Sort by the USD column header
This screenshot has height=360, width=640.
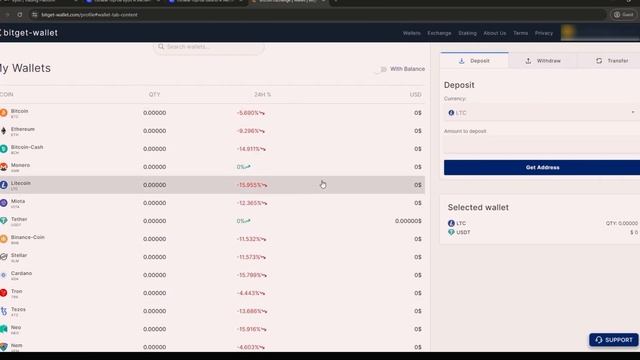coord(416,94)
